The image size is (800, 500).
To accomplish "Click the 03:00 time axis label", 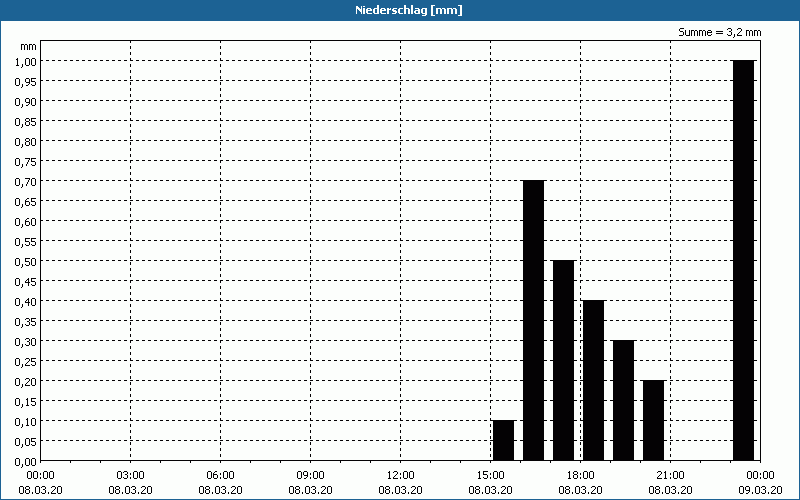I will coord(130,476).
